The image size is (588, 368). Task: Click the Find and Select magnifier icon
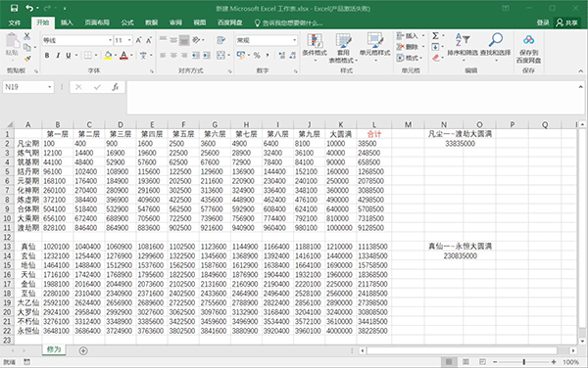[x=496, y=39]
